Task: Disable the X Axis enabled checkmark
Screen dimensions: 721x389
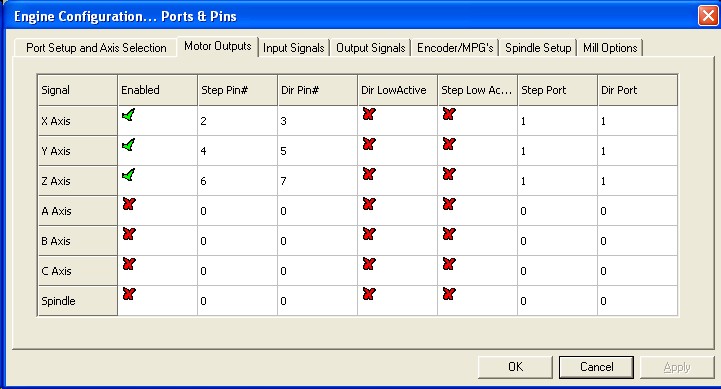Action: point(129,115)
